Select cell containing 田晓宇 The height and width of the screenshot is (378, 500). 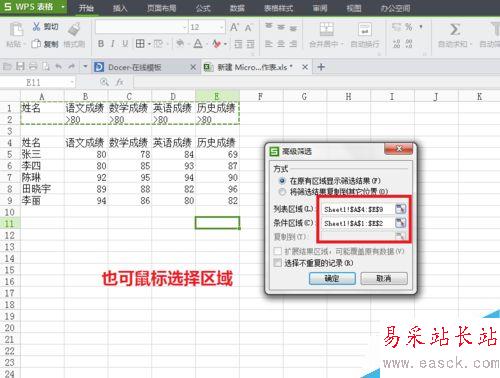pyautogui.click(x=42, y=189)
